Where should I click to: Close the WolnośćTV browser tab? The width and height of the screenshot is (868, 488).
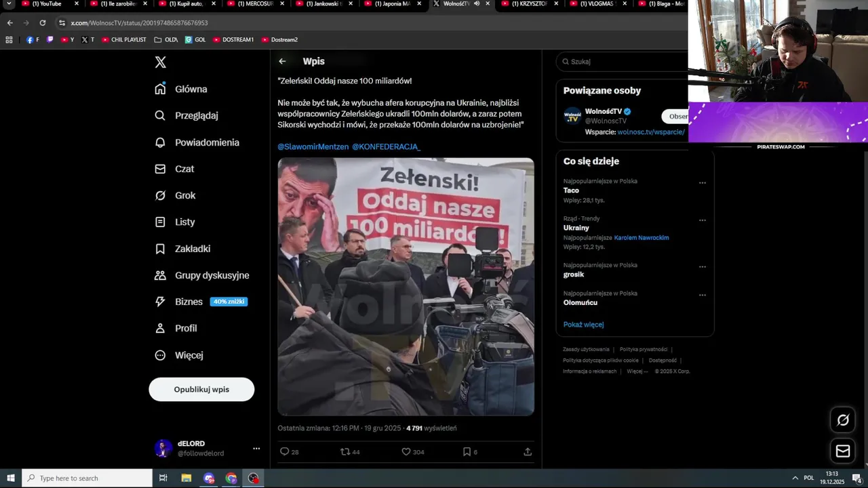(488, 3)
